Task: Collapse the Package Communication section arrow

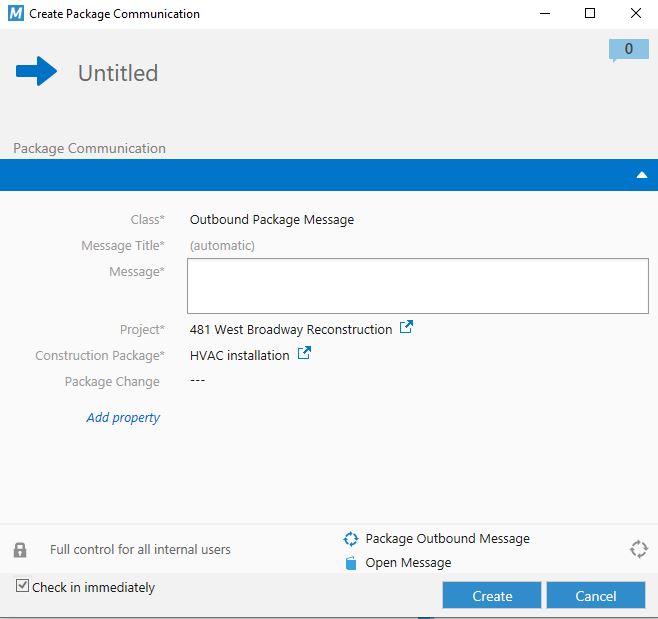Action: 642,175
